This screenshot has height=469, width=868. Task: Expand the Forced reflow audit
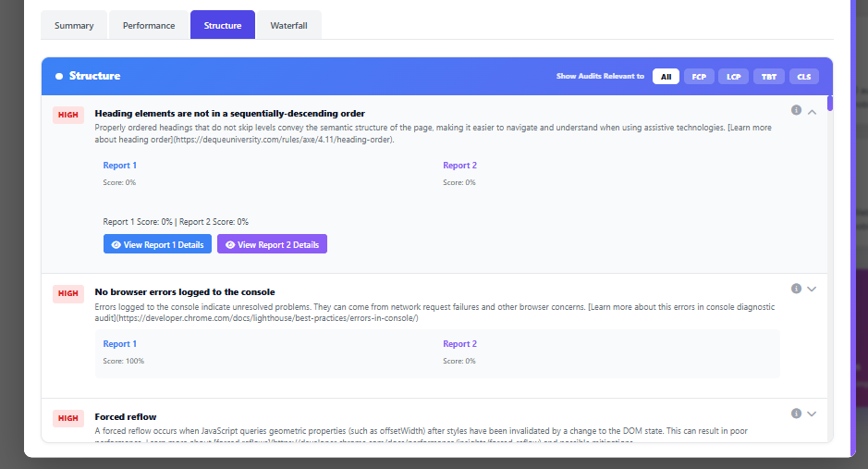click(813, 413)
